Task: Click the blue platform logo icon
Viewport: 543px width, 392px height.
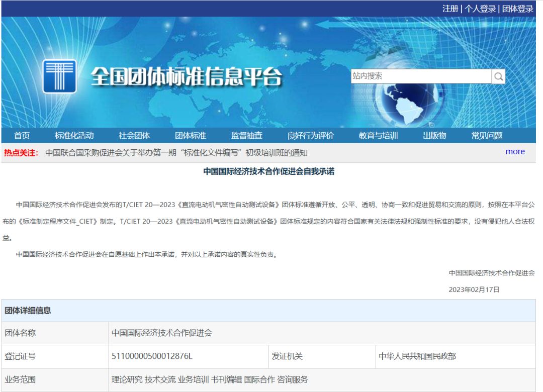Action: click(59, 76)
